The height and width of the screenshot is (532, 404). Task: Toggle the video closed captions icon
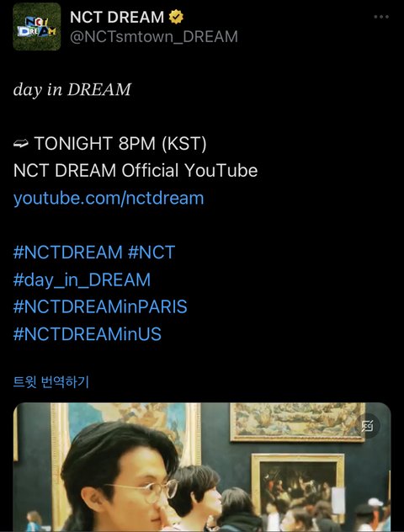367,425
